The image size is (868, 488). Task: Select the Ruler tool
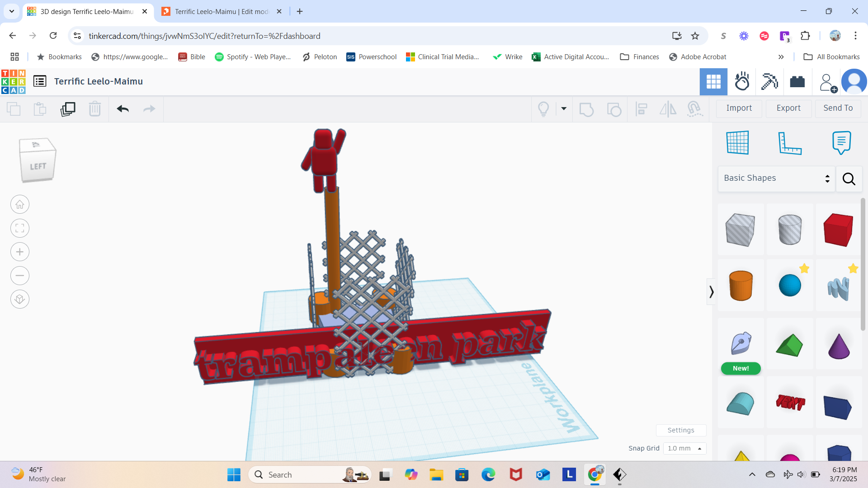[x=789, y=143]
